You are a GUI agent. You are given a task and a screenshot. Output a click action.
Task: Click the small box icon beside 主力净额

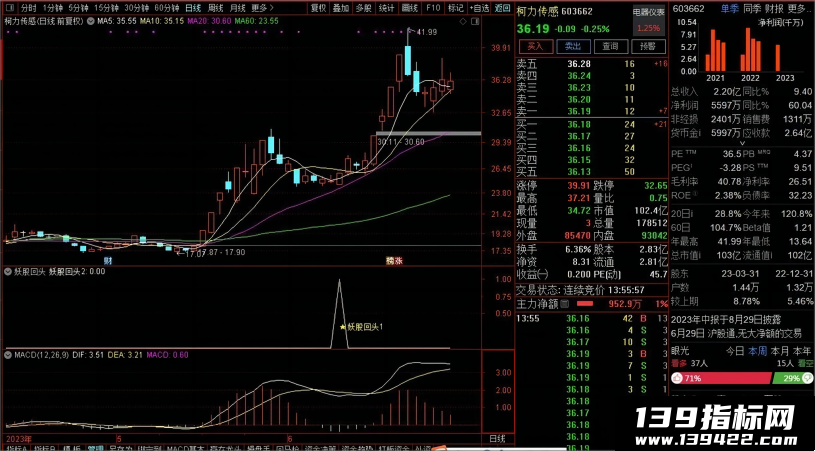564,303
